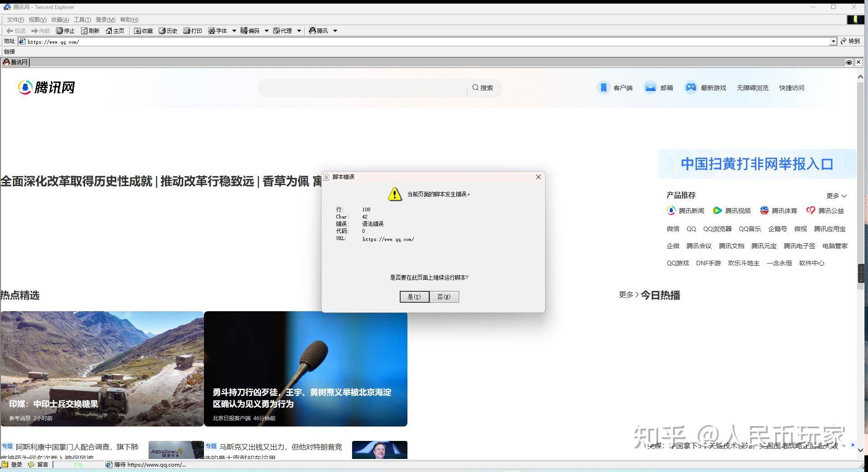The height and width of the screenshot is (472, 868).
Task: Open 马斯克又出钱又出力 headline
Action: point(280,447)
